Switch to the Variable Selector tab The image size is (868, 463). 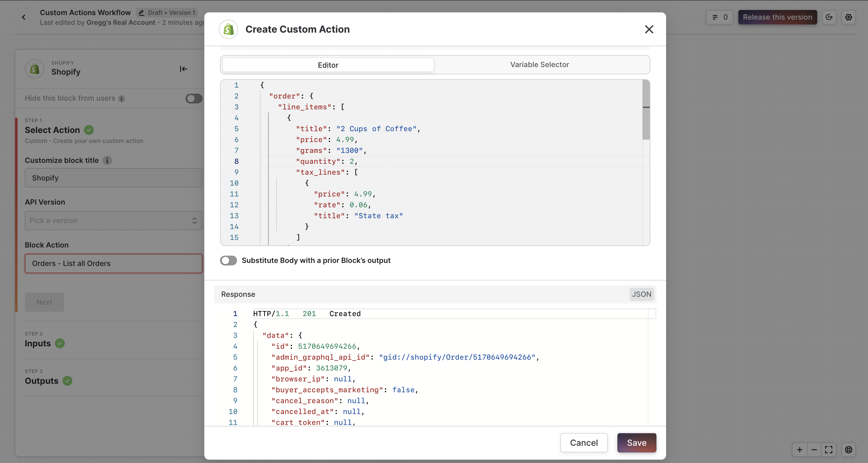[539, 65]
